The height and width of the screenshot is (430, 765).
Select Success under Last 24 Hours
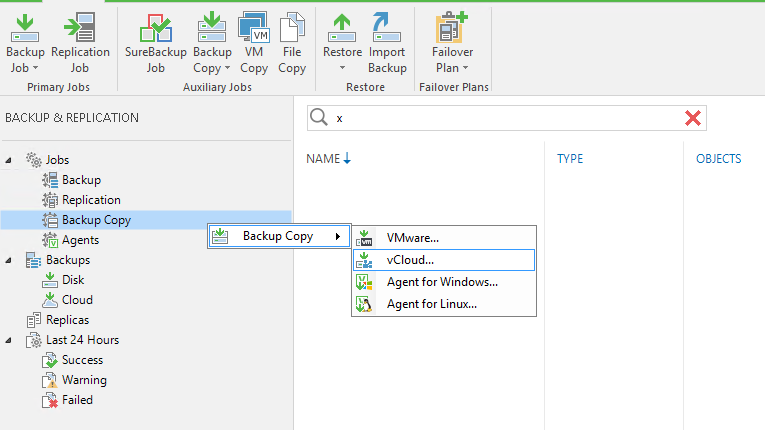point(82,360)
